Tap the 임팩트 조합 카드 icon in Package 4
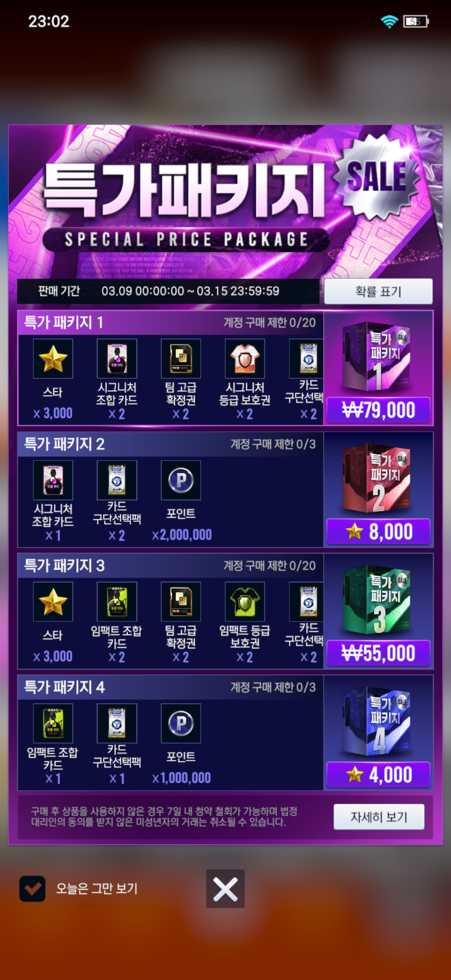The width and height of the screenshot is (451, 980). tap(53, 723)
